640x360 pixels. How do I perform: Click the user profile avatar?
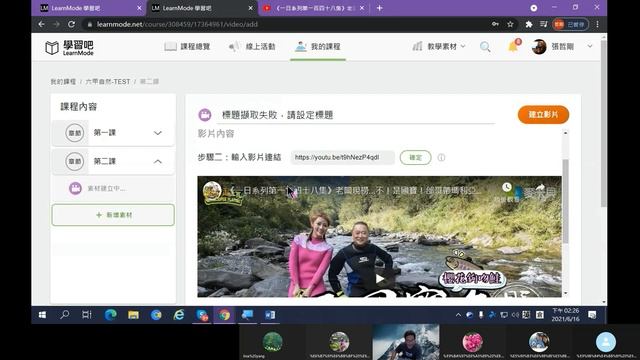tap(539, 47)
